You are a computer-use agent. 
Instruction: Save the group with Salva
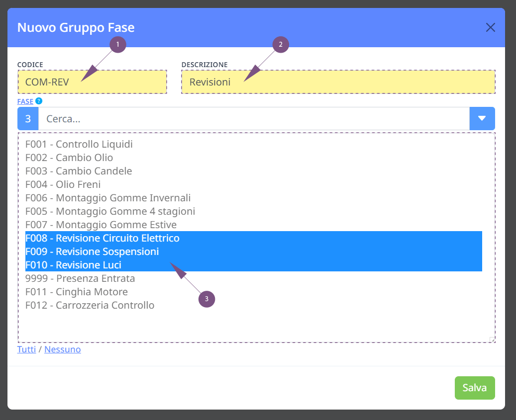pos(475,388)
